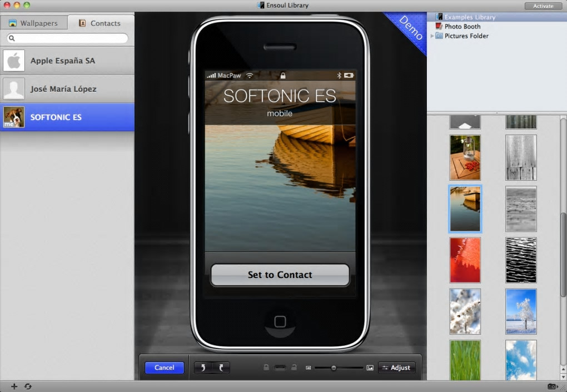567x392 pixels.
Task: Click the Examples Library phone icon
Action: (x=439, y=17)
